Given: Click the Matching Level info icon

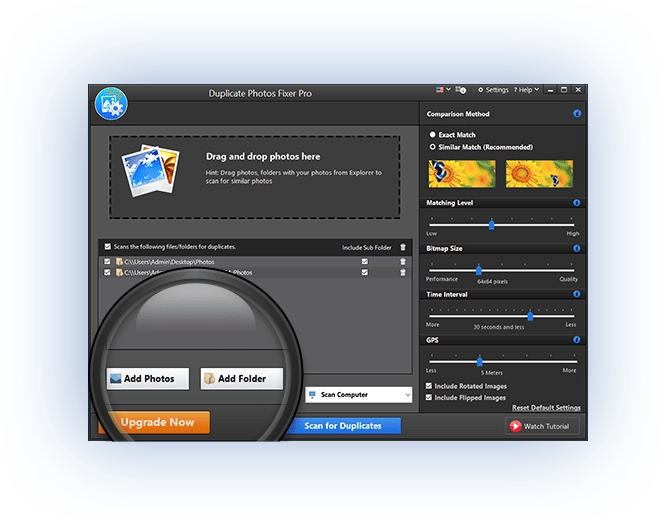Looking at the screenshot, I should pyautogui.click(x=576, y=203).
